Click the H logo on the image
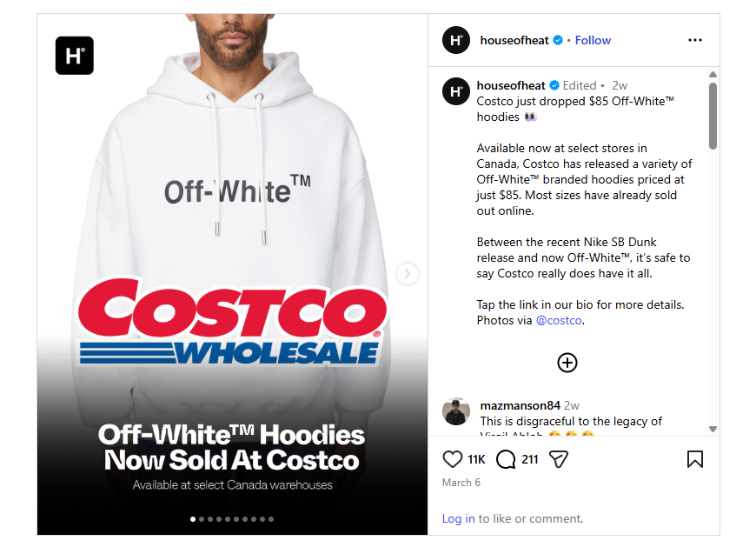The width and height of the screenshot is (756, 554). [74, 56]
